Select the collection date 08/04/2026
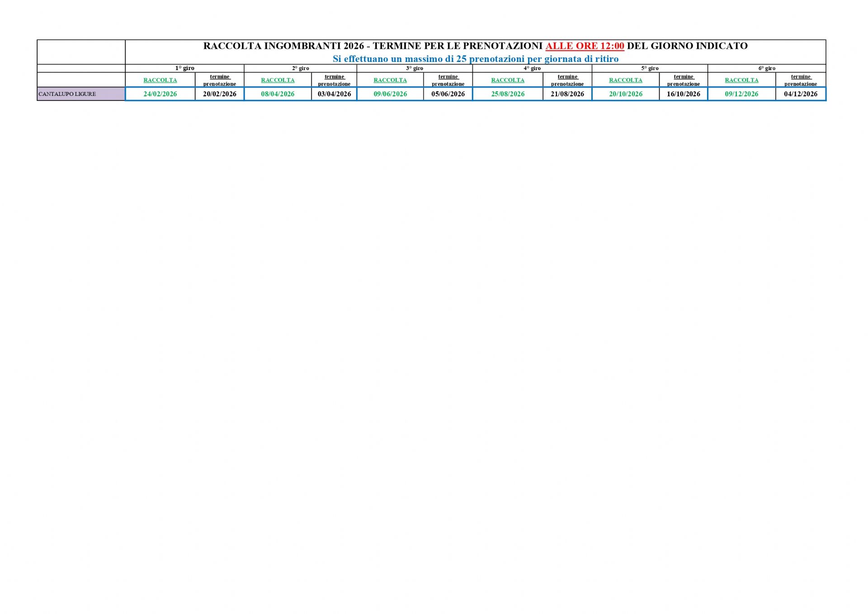The image size is (868, 614). point(278,94)
